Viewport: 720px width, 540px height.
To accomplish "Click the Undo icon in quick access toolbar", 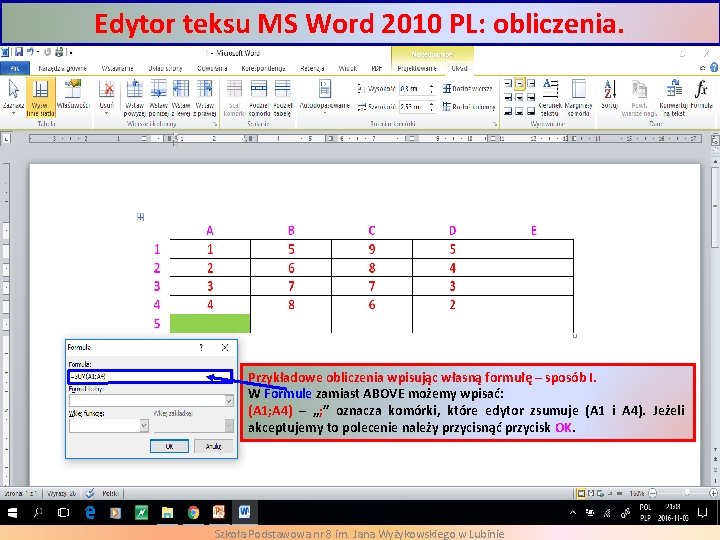I will pos(30,52).
